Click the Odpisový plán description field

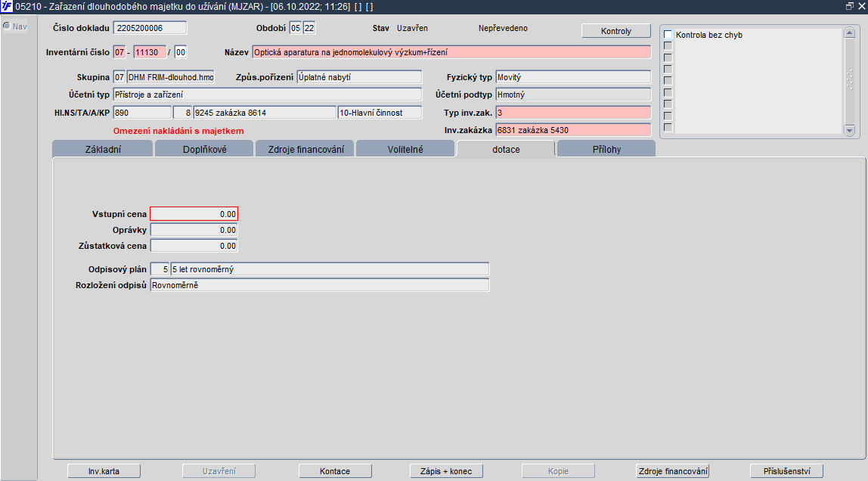coord(330,269)
